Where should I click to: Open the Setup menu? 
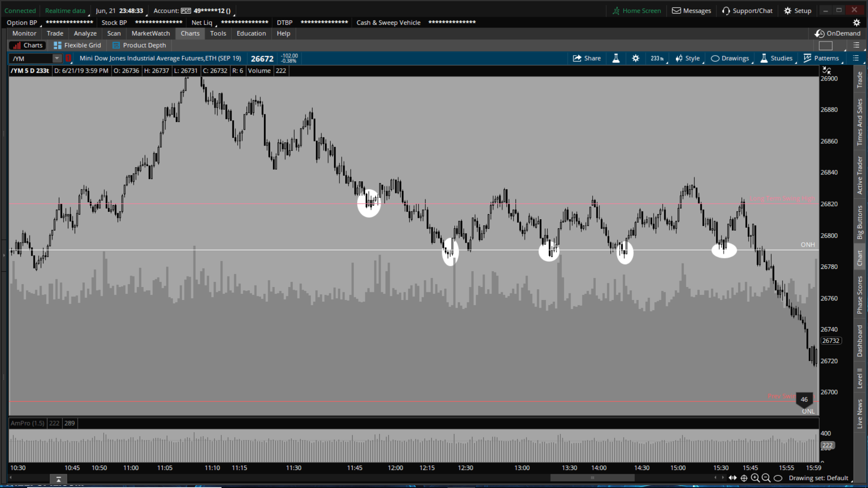798,11
